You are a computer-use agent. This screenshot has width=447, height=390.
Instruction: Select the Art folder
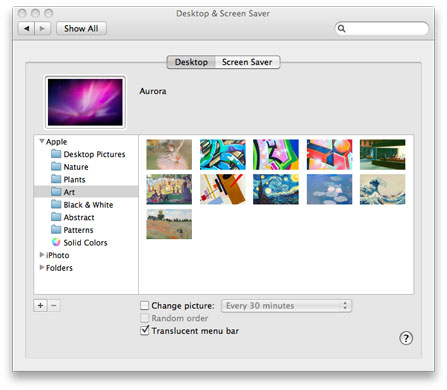pos(86,192)
